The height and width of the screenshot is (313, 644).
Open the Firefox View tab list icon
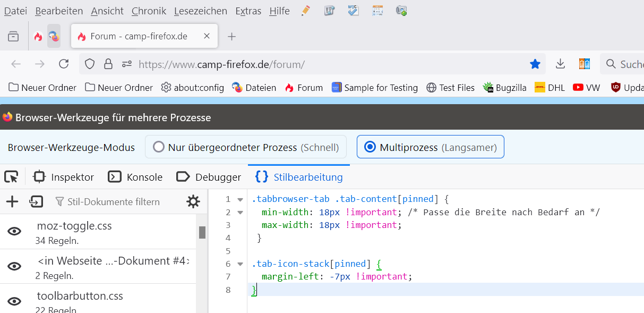tap(13, 36)
